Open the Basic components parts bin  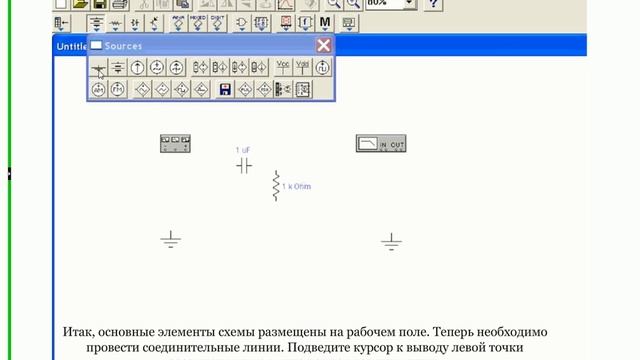pyautogui.click(x=116, y=23)
